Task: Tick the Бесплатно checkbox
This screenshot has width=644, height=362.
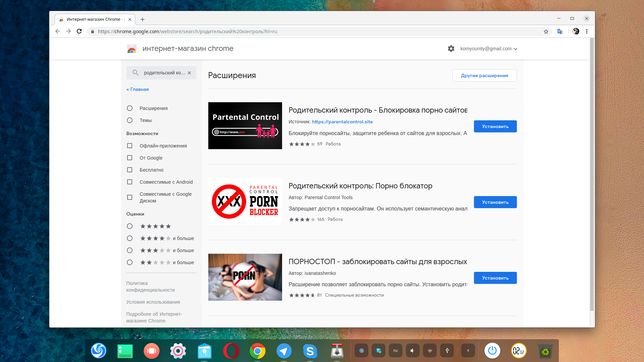Action: [130, 170]
